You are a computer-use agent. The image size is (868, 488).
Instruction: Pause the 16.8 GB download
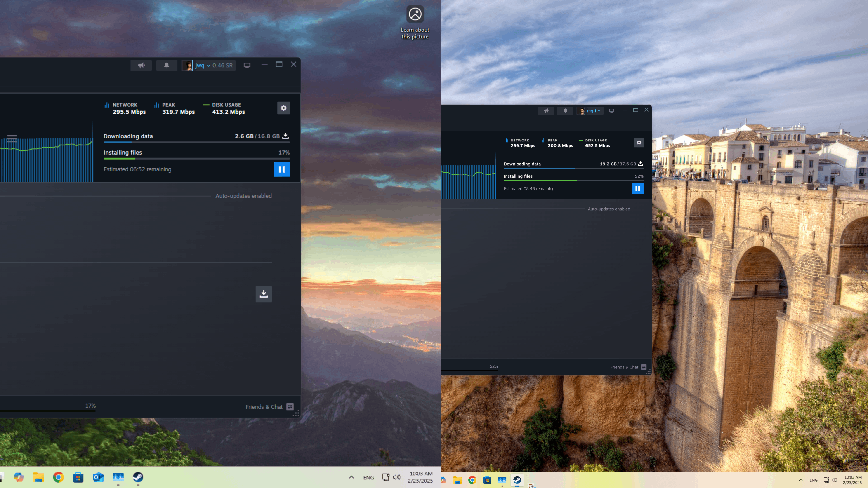[282, 169]
